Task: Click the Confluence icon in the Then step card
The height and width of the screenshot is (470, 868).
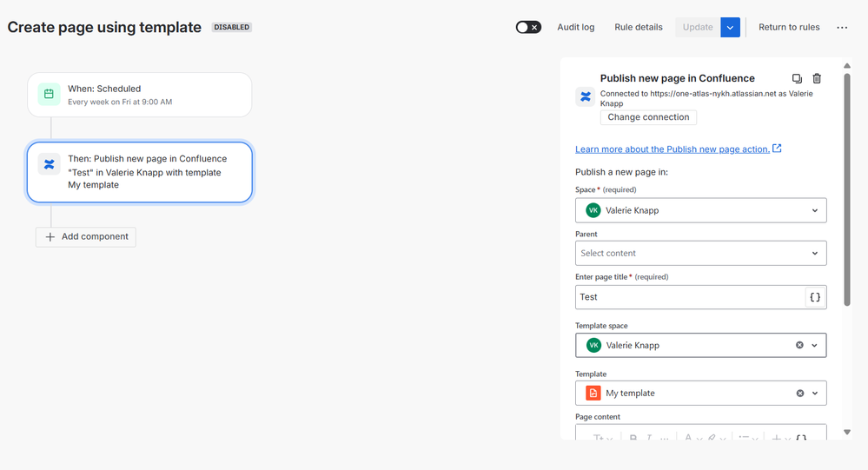Action: click(50, 164)
